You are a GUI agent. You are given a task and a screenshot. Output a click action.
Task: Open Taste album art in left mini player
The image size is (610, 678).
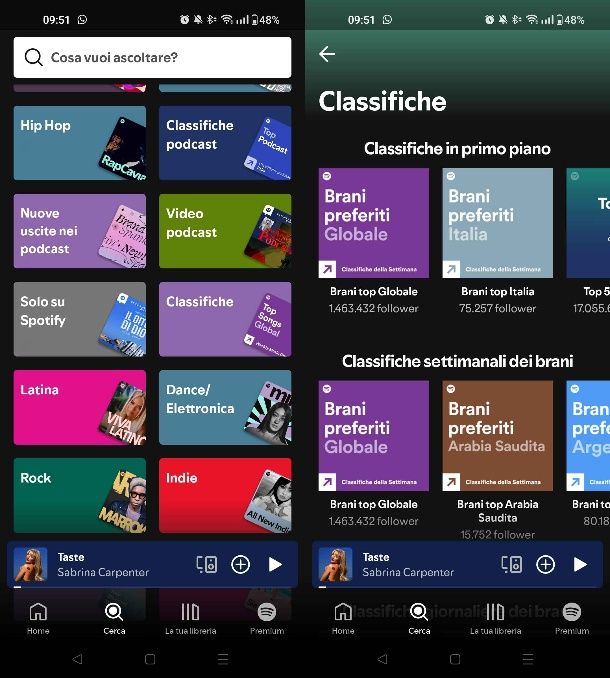(30, 564)
